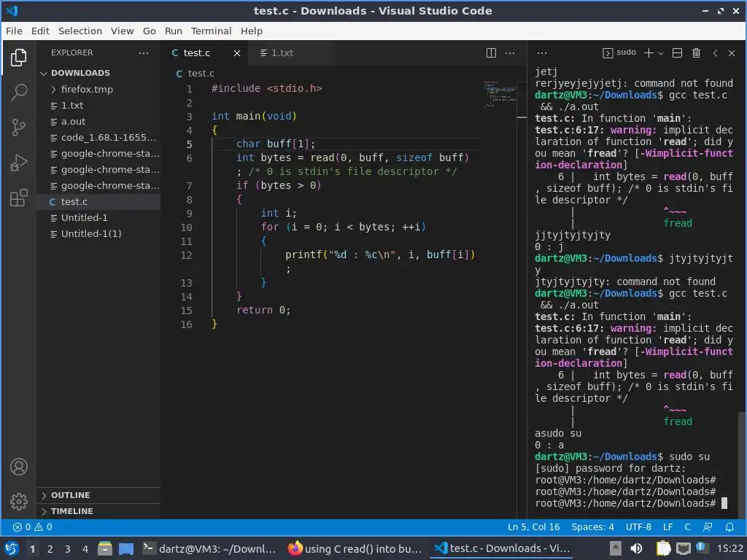Split the editor to the right
This screenshot has width=747, height=560.
point(491,52)
